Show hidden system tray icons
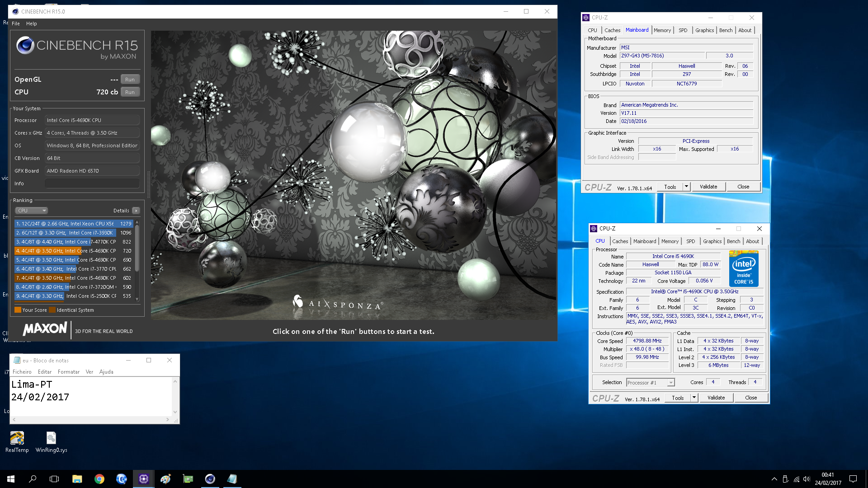Image resolution: width=868 pixels, height=488 pixels. [774, 479]
